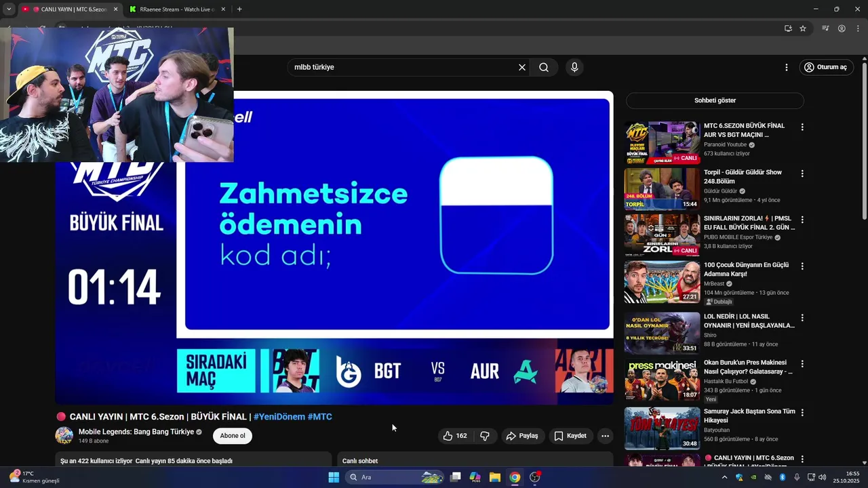Image resolution: width=868 pixels, height=488 pixels.
Task: Open PMSL EU FALL BÜYÜK FİNAL thumbnail
Action: tap(662, 235)
